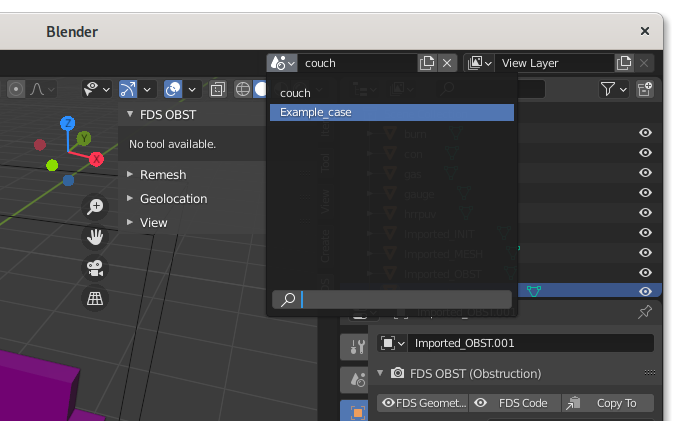Hide the Imported_INIT object eye icon
This screenshot has height=421, width=682.
click(x=645, y=233)
